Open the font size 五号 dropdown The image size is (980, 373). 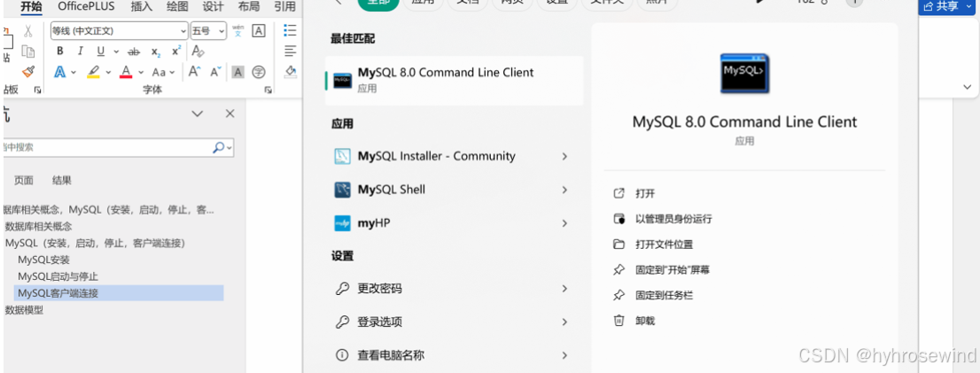pyautogui.click(x=222, y=31)
